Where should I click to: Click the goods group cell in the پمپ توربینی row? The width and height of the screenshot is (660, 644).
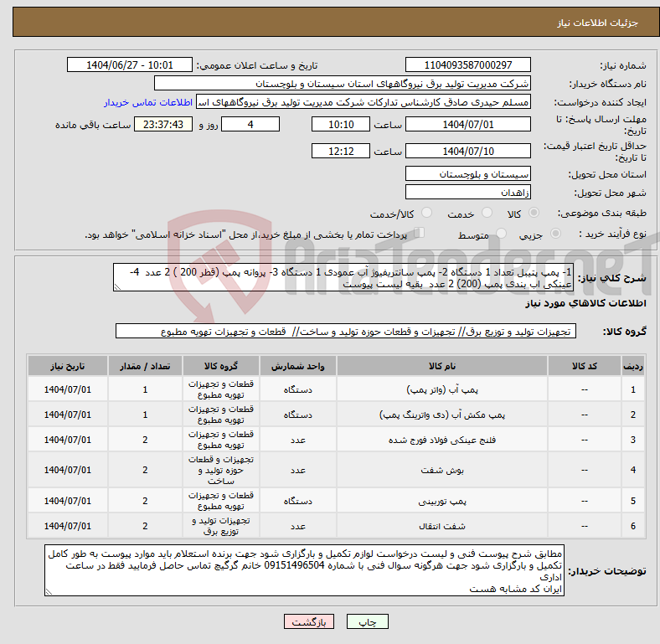click(220, 501)
